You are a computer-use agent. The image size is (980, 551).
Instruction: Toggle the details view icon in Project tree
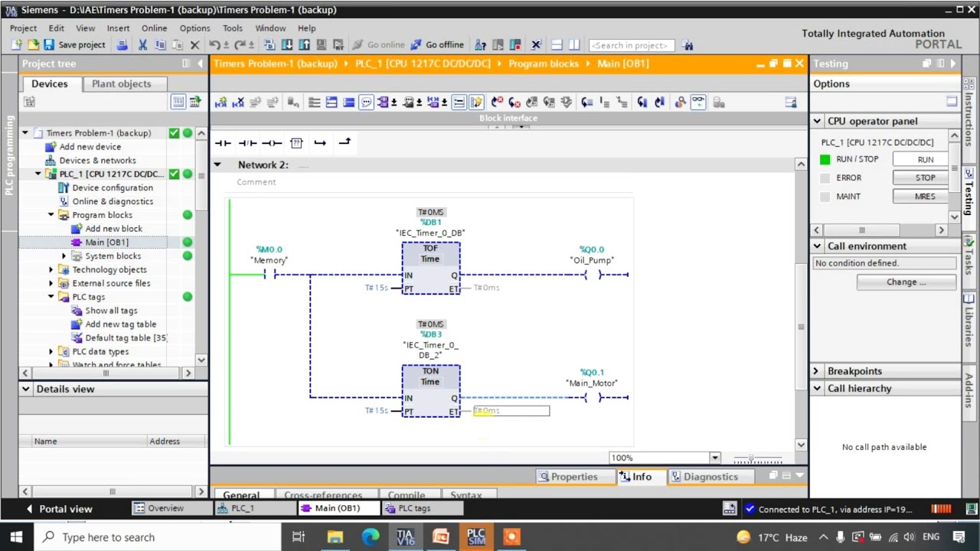[x=178, y=101]
